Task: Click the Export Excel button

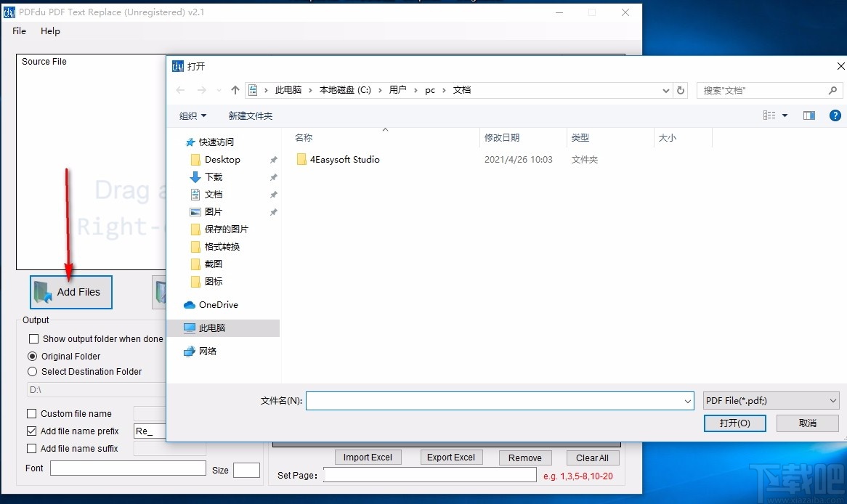Action: click(451, 457)
